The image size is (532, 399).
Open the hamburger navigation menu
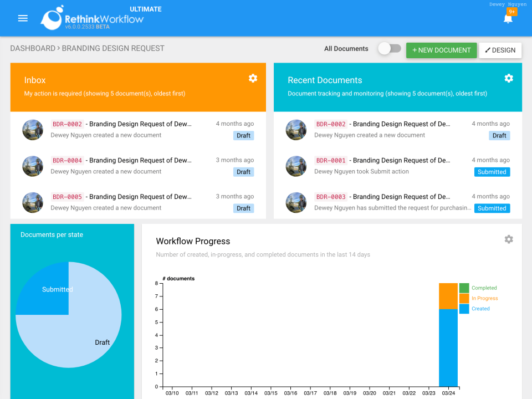pos(23,18)
